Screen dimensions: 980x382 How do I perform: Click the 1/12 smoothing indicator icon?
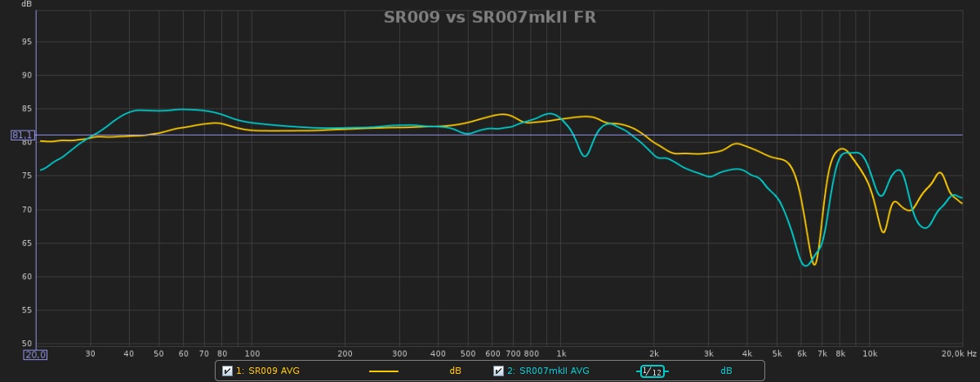click(652, 371)
